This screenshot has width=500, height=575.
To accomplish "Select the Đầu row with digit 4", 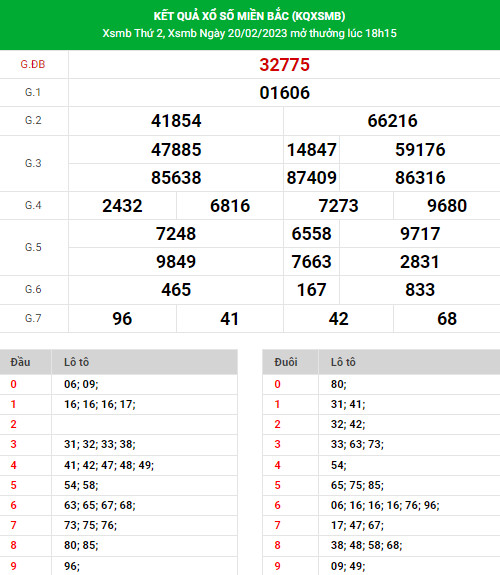I will point(118,465).
